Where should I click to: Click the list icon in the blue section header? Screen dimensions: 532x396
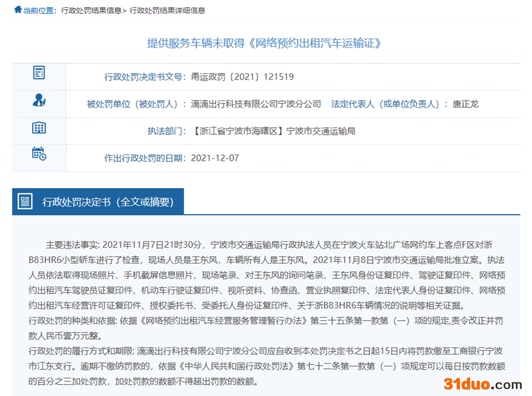pyautogui.click(x=25, y=202)
